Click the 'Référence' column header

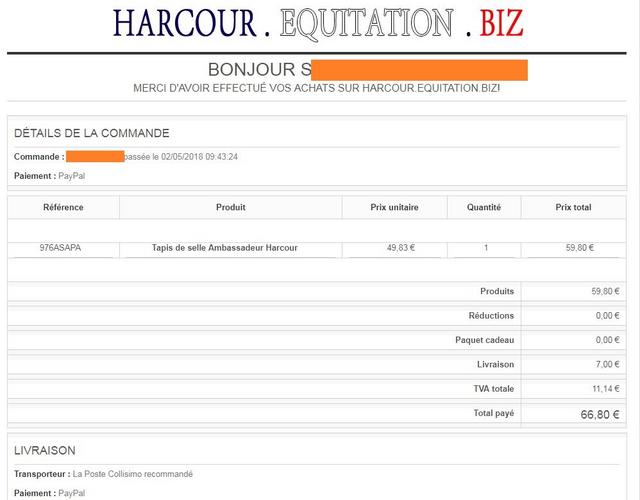click(x=63, y=207)
